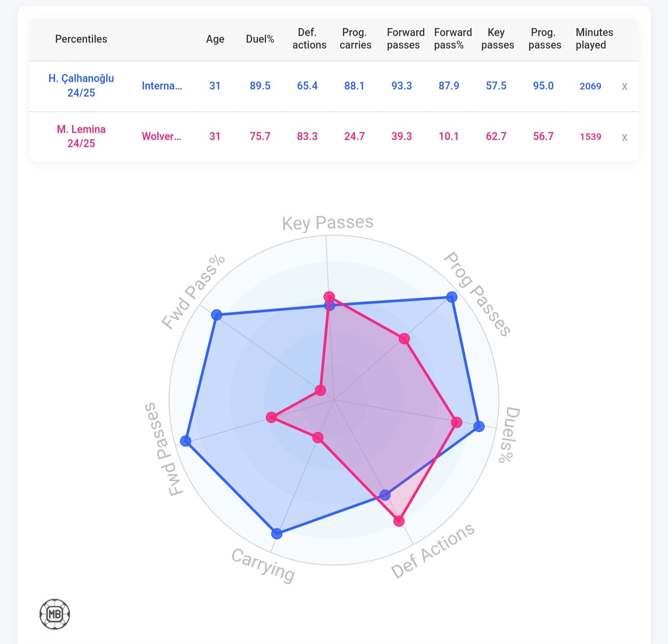
Task: Click Çalhanoğlu's blue Duels% data point
Action: coord(479,426)
